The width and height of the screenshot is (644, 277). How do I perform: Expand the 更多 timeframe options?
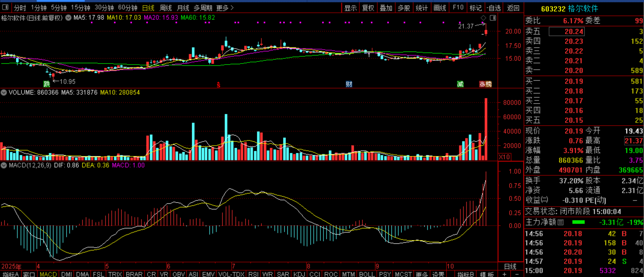225,8
